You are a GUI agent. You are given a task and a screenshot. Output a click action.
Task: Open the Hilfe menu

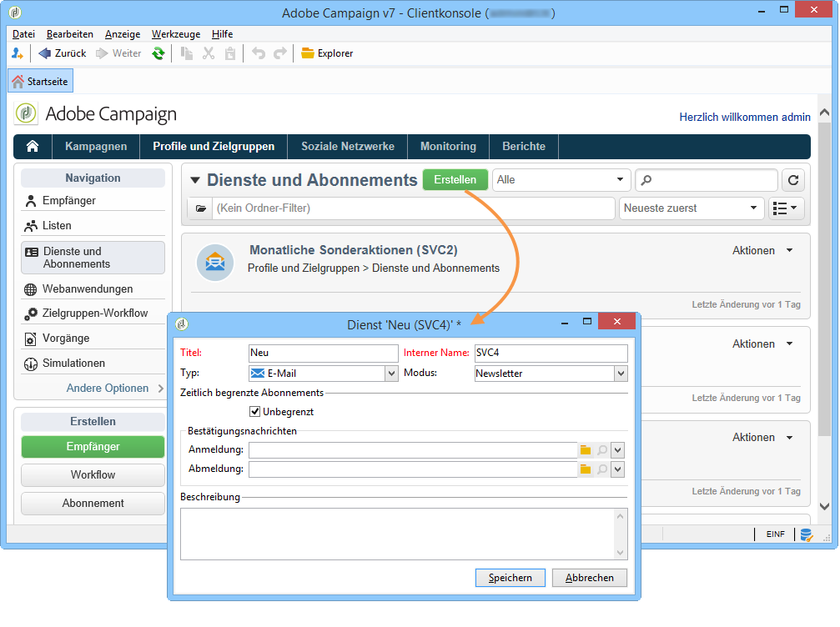point(222,34)
